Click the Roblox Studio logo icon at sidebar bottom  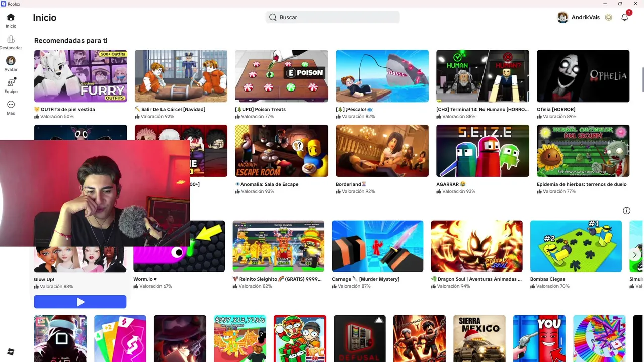pos(11,351)
